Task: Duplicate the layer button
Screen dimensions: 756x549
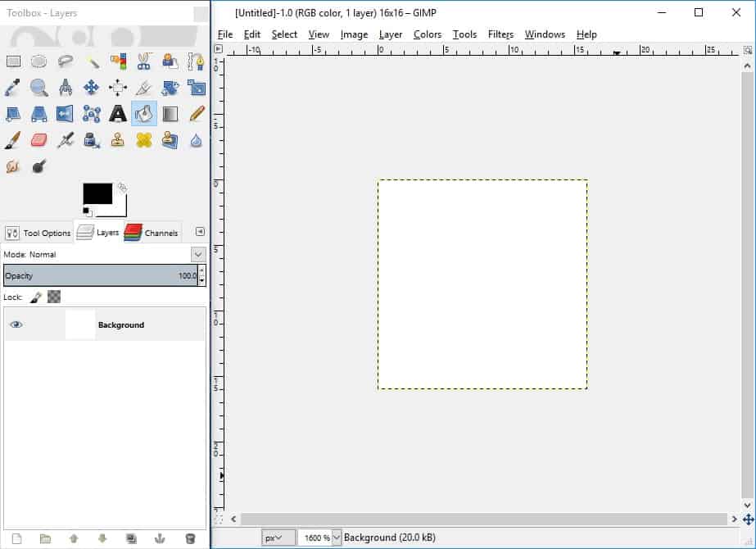Action: pos(131,538)
